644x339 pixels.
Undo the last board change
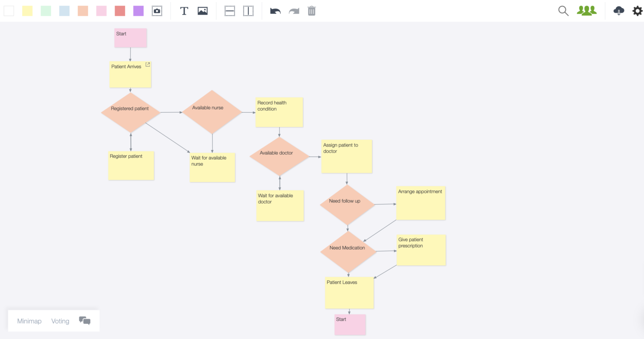tap(275, 11)
